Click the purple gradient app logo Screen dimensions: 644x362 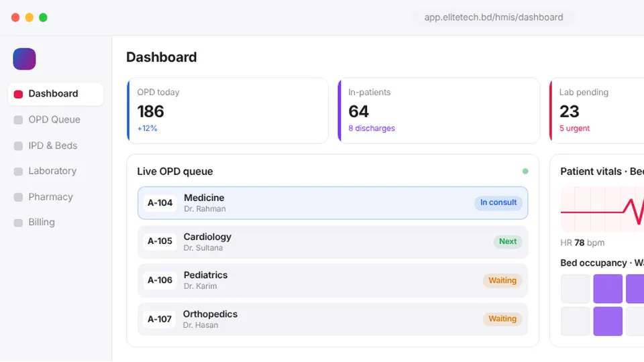pyautogui.click(x=24, y=59)
